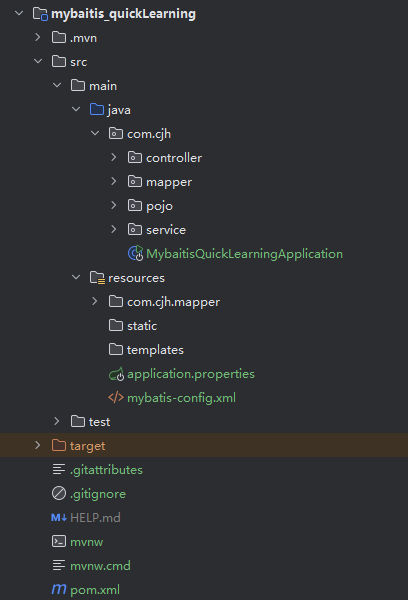Click the test folder icon
Viewport: 408px width, 600px height.
pos(78,422)
